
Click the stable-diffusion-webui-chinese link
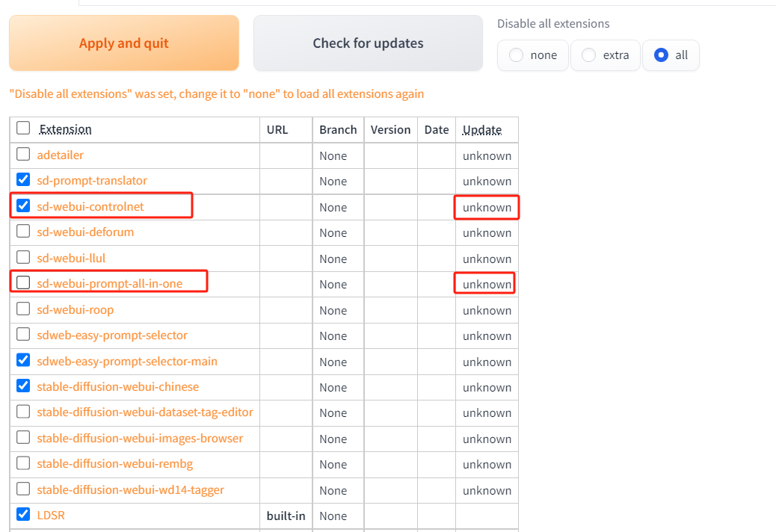click(x=118, y=387)
